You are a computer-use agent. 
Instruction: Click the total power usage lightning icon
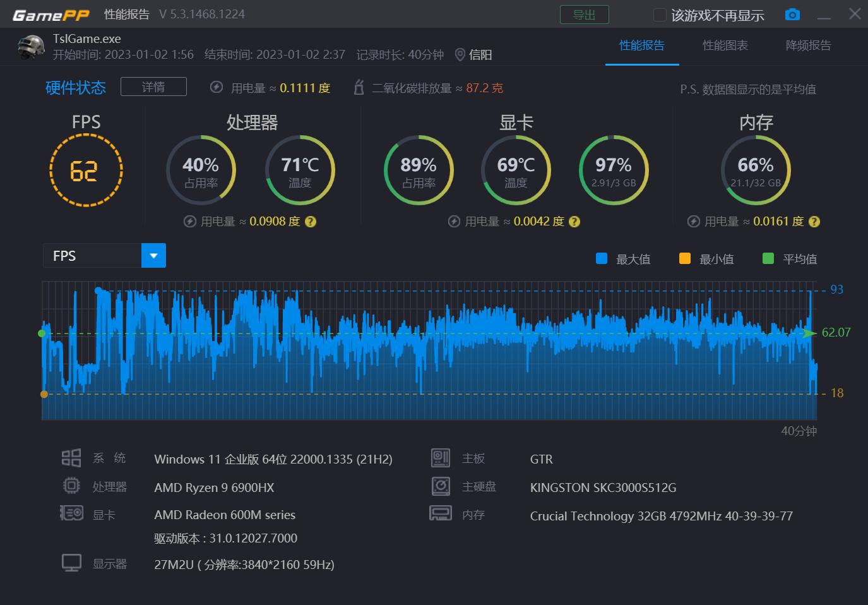[x=217, y=87]
